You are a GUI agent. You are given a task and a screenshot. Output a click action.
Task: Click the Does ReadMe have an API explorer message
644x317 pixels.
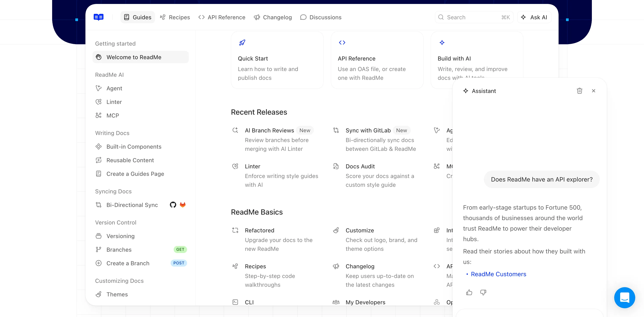[541, 179]
